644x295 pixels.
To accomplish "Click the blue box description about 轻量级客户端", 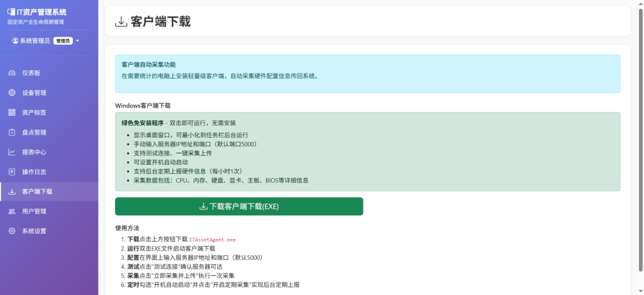I will [219, 76].
